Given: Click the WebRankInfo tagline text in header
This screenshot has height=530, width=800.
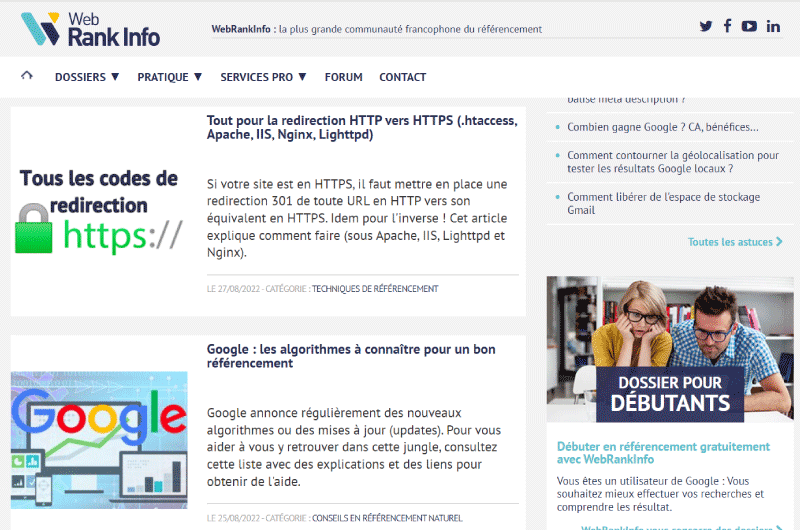Looking at the screenshot, I should (x=377, y=29).
